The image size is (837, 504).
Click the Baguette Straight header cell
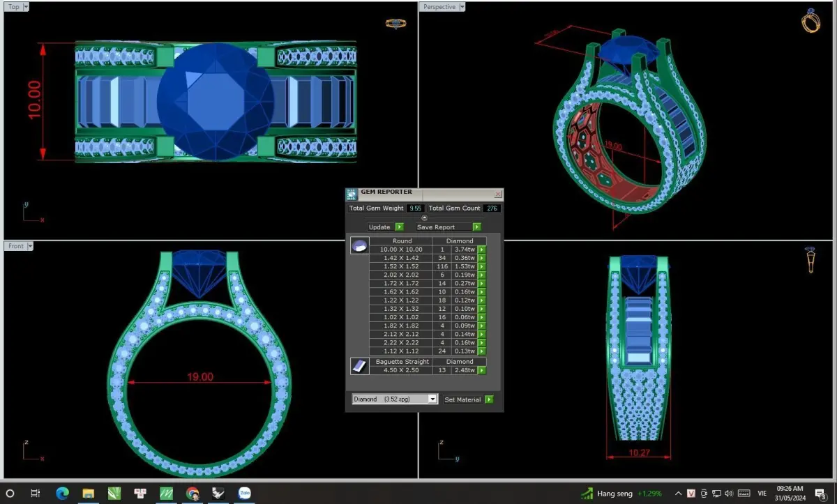coord(402,362)
